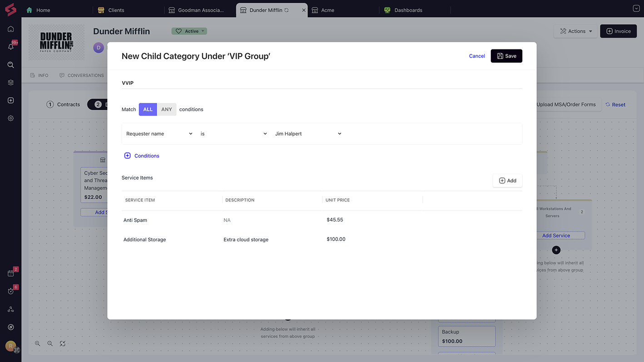
Task: Edit the VVIP category name field
Action: [322, 83]
